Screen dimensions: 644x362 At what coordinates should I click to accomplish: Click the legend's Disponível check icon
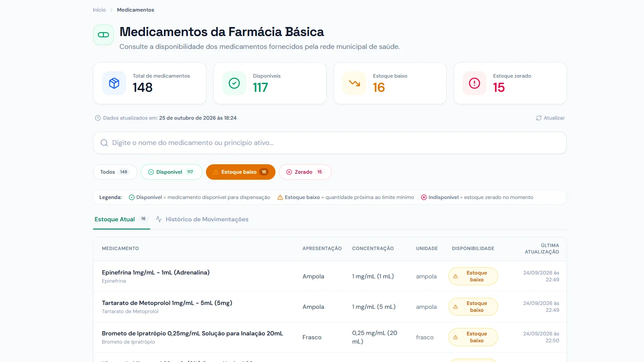coord(132,197)
